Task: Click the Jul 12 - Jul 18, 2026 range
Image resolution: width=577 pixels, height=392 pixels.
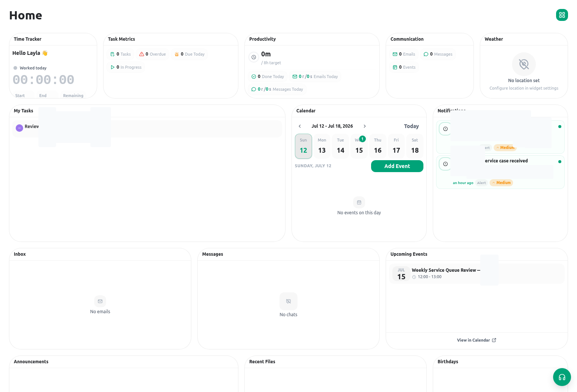Action: (332, 126)
